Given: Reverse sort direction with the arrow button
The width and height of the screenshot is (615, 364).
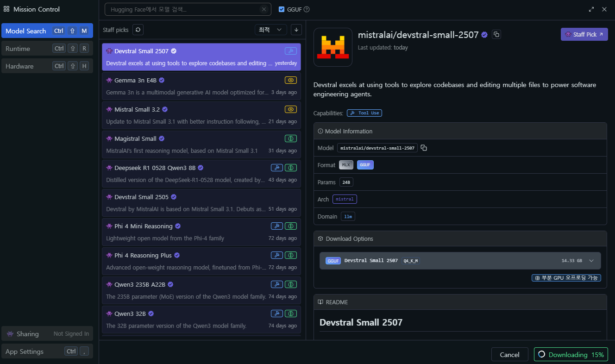Looking at the screenshot, I should pos(296,30).
